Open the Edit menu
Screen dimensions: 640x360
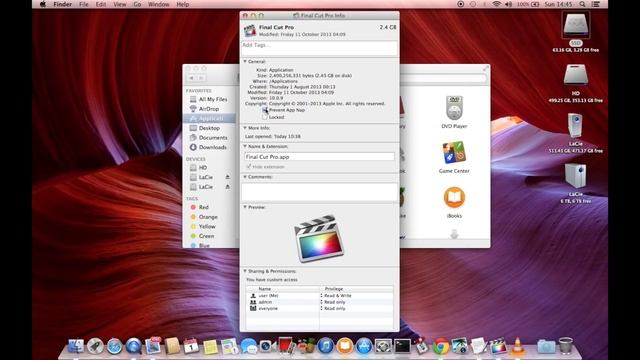click(101, 4)
